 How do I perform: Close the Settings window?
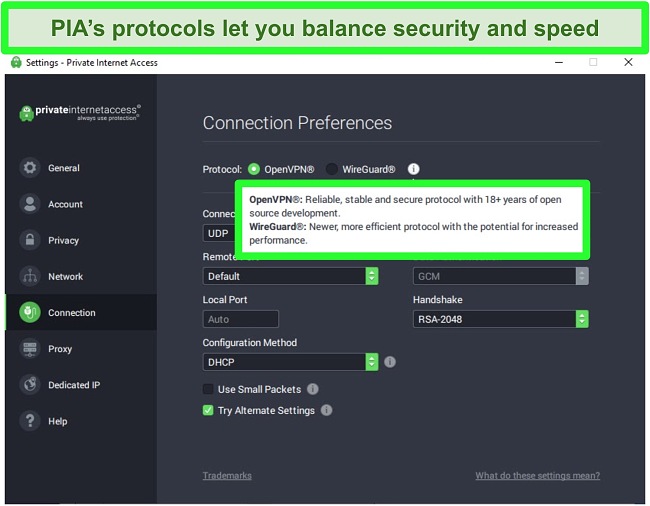click(x=628, y=62)
